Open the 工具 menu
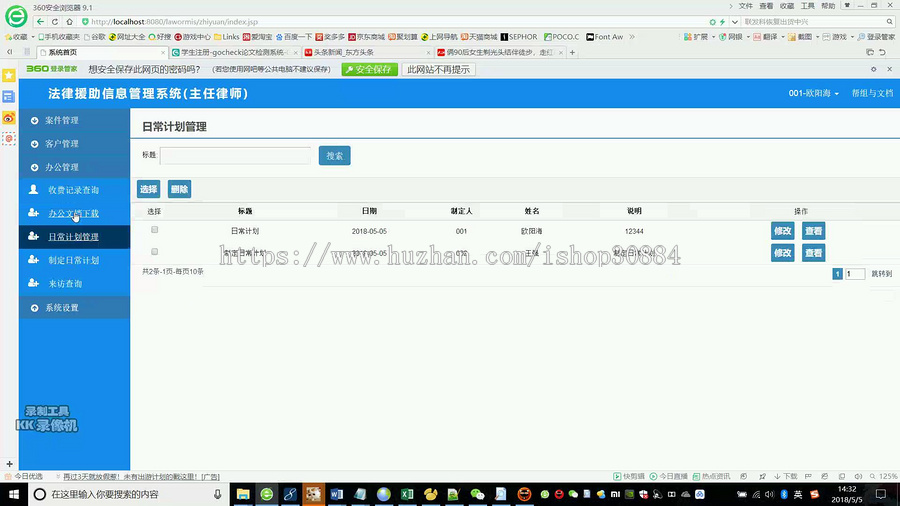The image size is (900, 506). (x=808, y=6)
